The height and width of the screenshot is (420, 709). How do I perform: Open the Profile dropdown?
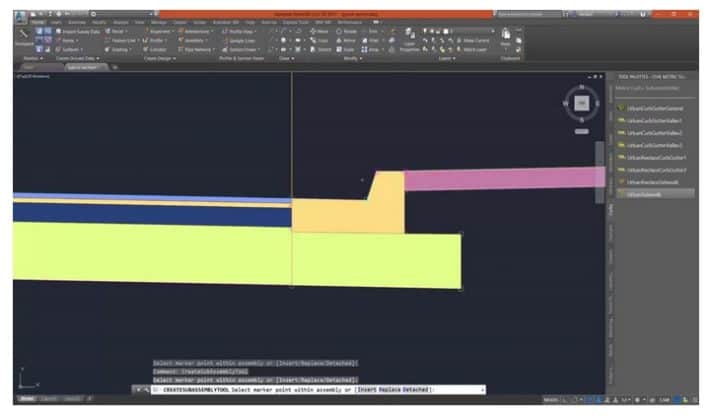click(155, 41)
